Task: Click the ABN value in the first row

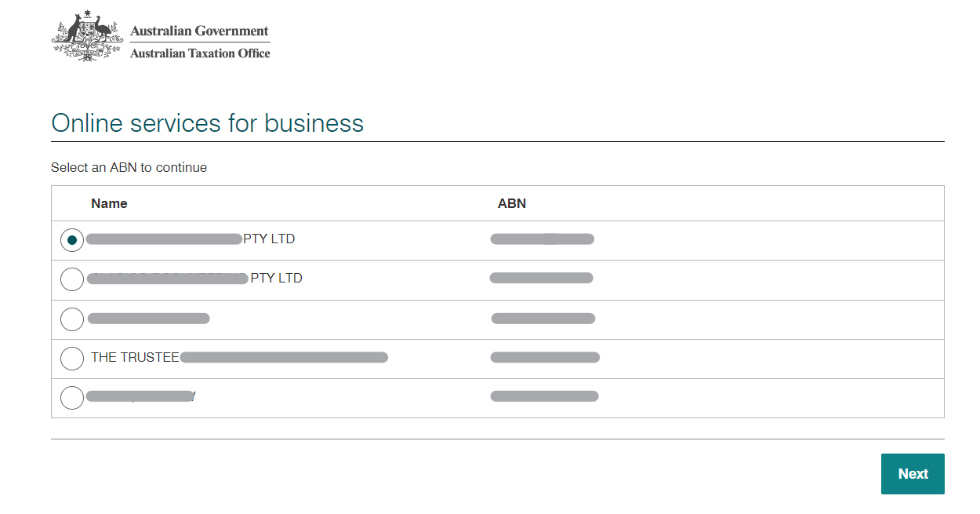Action: tap(542, 239)
